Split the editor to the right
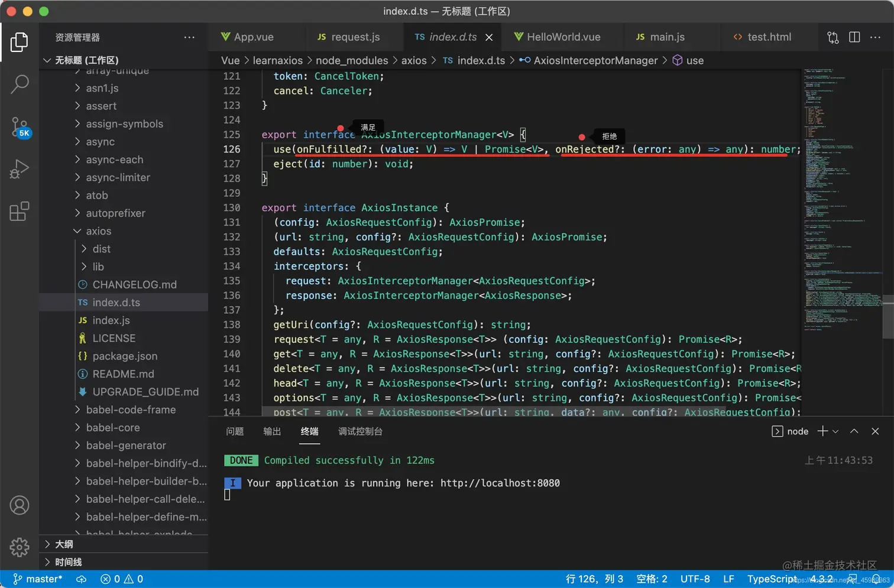Screen dimensions: 894x588 point(854,37)
